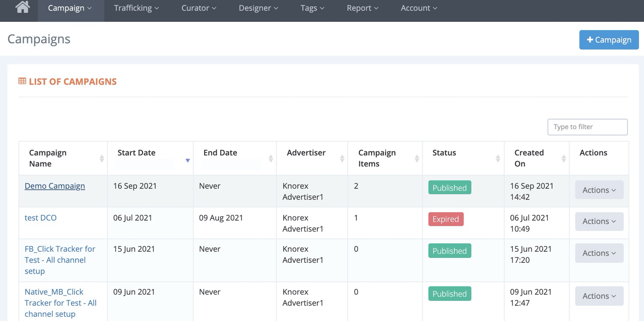Open the Report menu
Image resolution: width=644 pixels, height=321 pixels.
pos(362,8)
